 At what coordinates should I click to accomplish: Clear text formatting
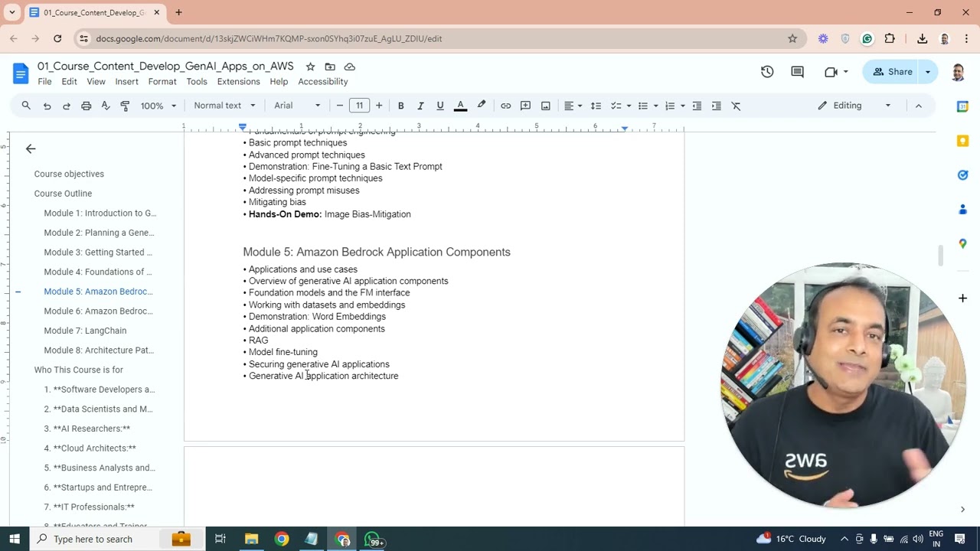pos(736,106)
